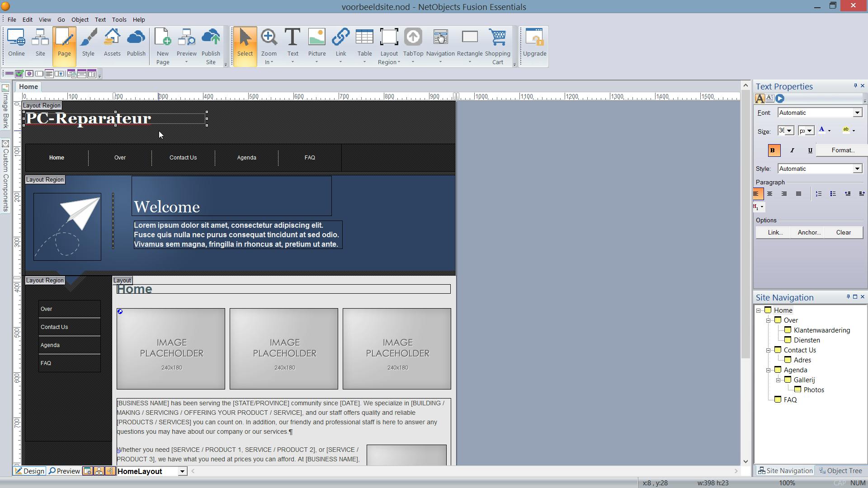Click the numbered list icon

pos(818,194)
